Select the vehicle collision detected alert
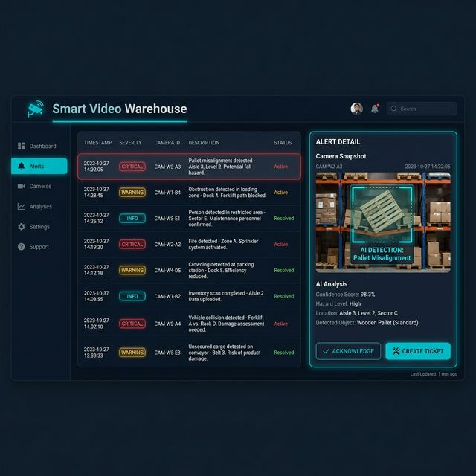The height and width of the screenshot is (476, 476). (189, 324)
